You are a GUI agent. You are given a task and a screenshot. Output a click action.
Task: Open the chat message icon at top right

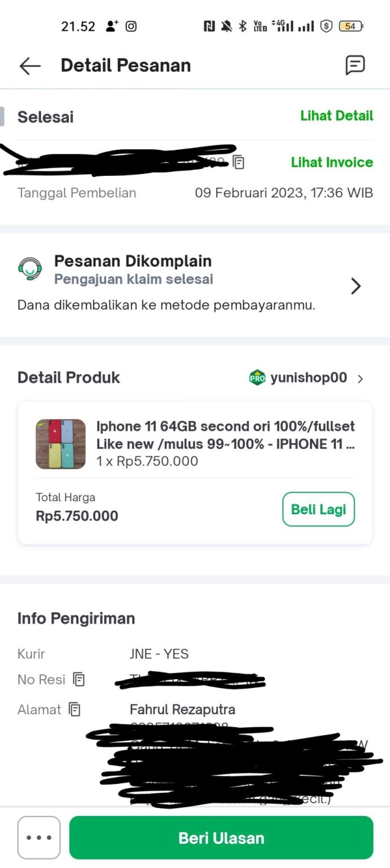tap(356, 66)
